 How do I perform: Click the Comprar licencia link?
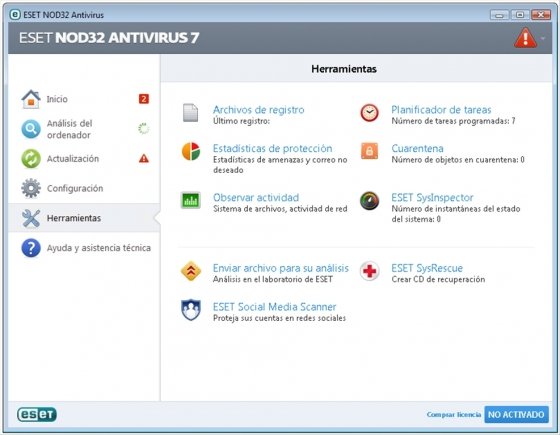pyautogui.click(x=454, y=415)
